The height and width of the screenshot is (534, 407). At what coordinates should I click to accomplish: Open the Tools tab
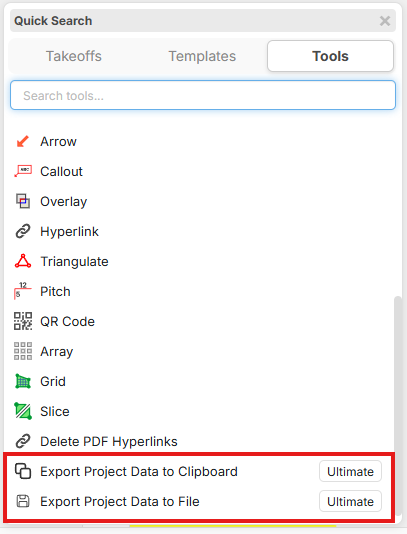click(330, 56)
